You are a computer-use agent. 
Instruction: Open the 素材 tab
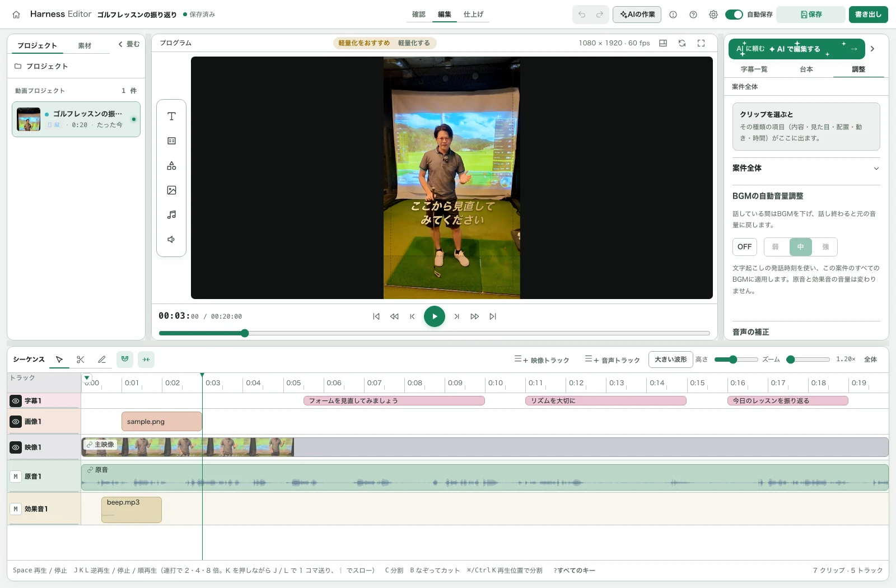pos(85,46)
